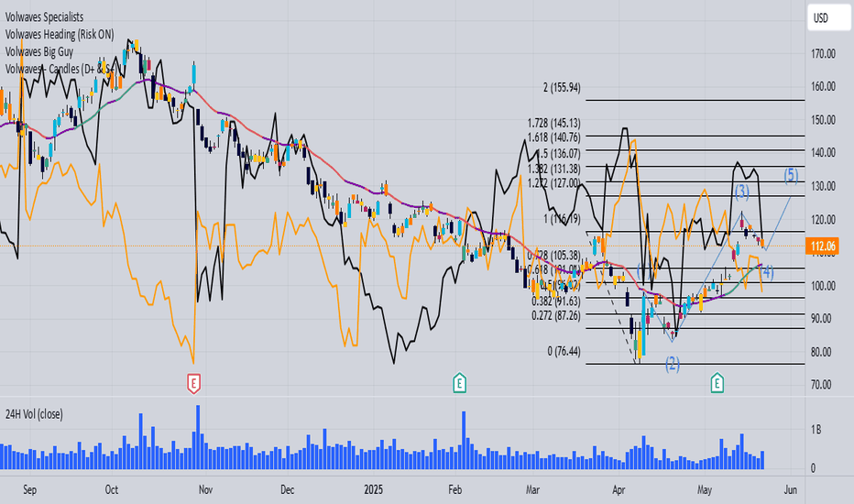Image resolution: width=854 pixels, height=504 pixels.
Task: Select the Fibonacci level 2 (155.94) label
Action: pos(562,87)
